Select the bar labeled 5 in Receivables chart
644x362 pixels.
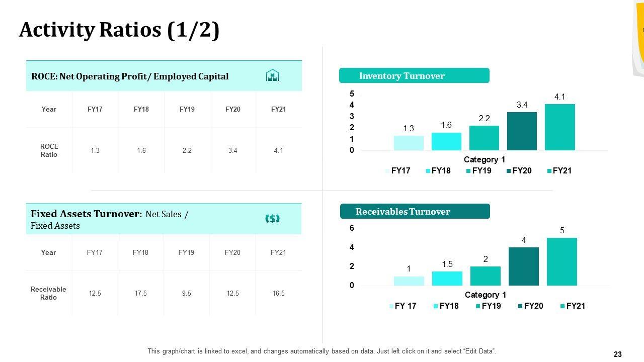click(561, 261)
